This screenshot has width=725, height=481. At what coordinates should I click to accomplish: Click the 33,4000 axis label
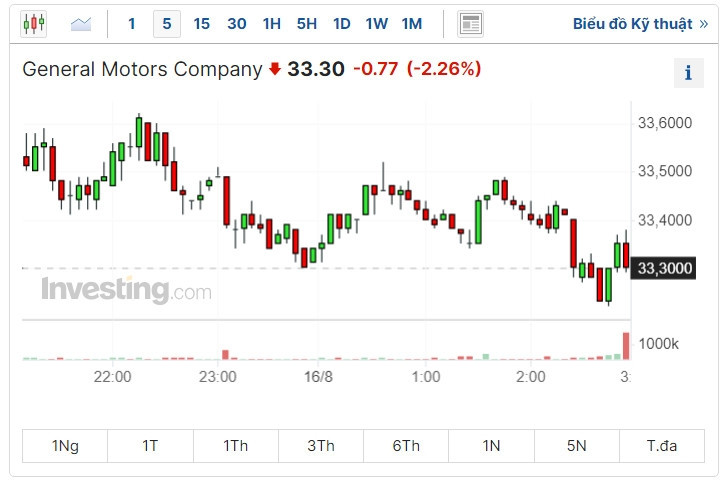pos(665,220)
